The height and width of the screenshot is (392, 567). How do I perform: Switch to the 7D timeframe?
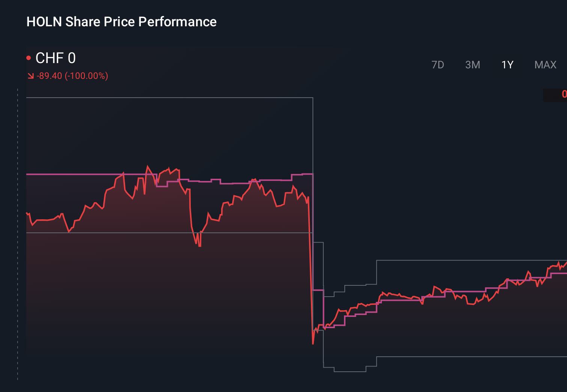coord(438,65)
